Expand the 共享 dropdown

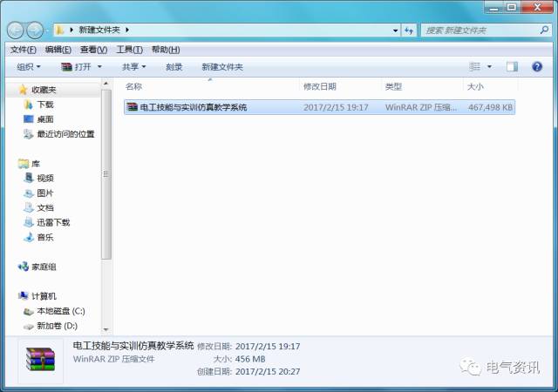(x=133, y=66)
